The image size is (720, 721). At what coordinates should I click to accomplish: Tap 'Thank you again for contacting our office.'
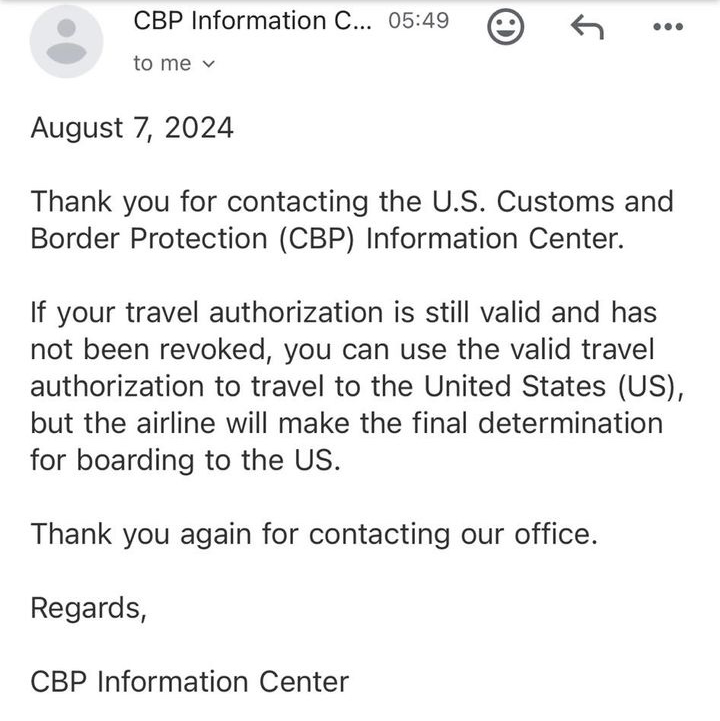[314, 534]
